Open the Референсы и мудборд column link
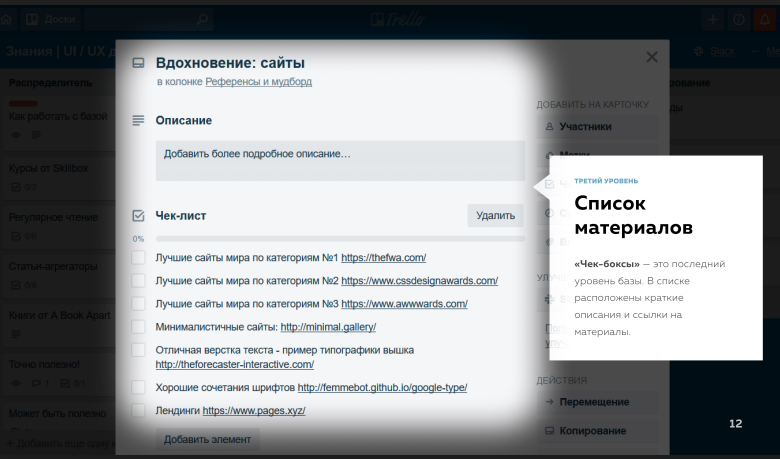 (259, 82)
